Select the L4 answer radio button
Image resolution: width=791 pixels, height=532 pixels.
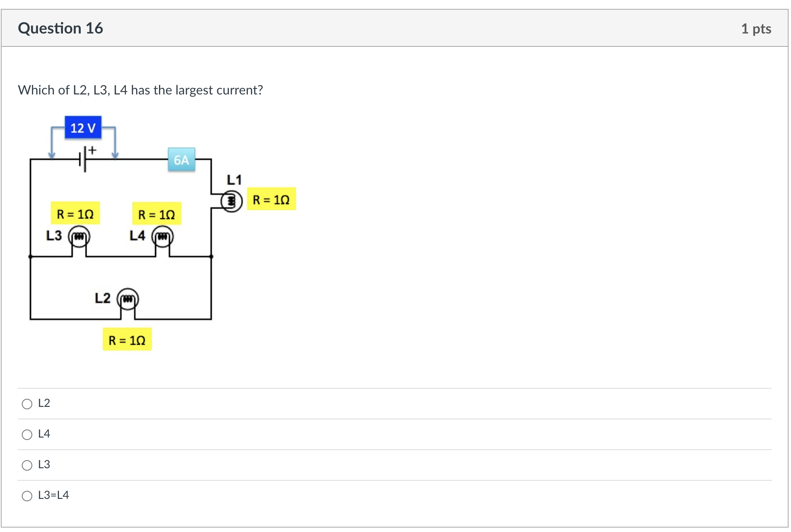27,434
